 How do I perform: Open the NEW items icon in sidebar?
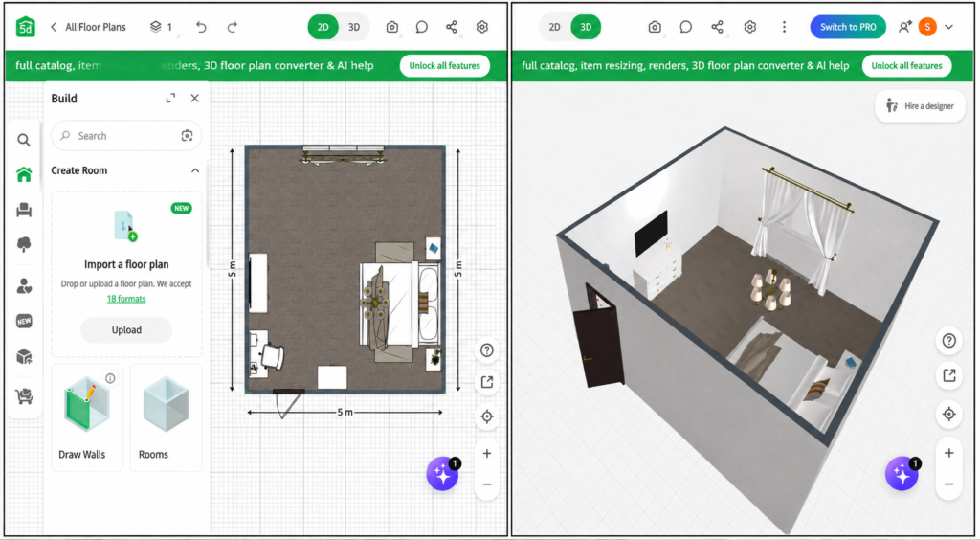tap(24, 322)
